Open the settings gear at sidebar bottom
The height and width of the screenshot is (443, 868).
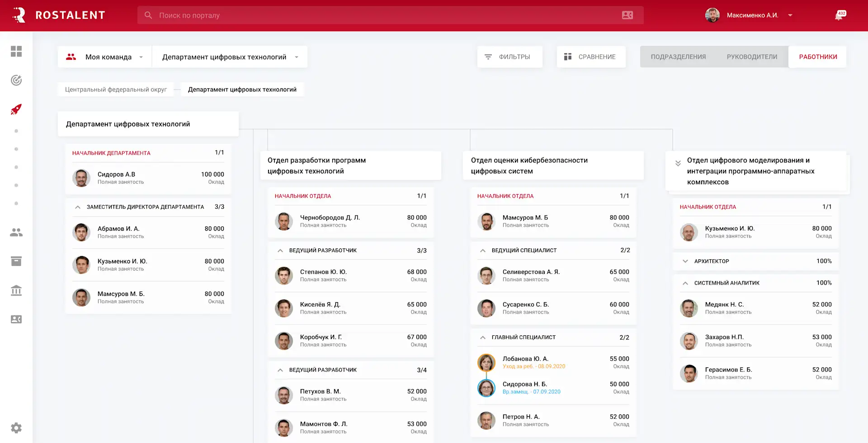[16, 428]
